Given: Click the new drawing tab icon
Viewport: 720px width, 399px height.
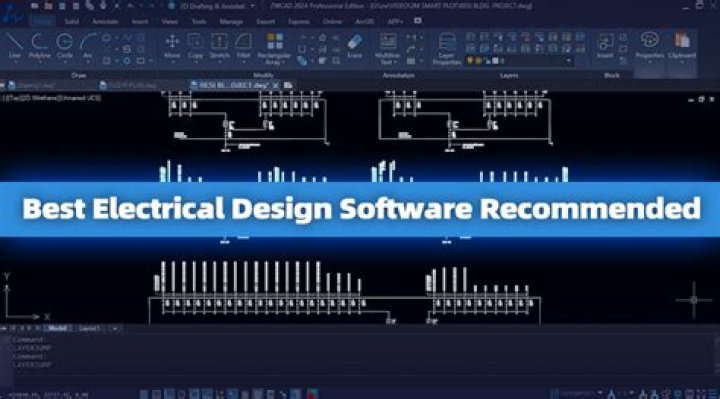Looking at the screenshot, I should (x=288, y=85).
